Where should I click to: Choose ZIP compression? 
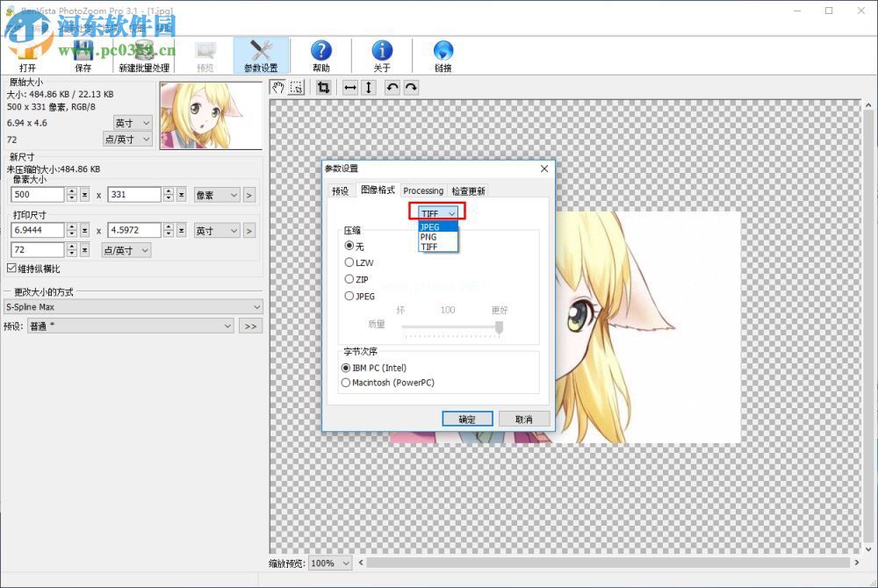click(x=349, y=279)
